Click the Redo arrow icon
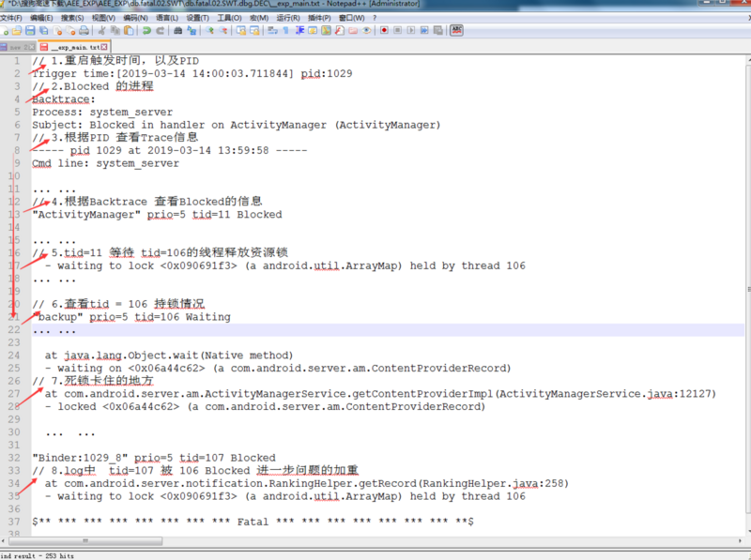 point(160,31)
